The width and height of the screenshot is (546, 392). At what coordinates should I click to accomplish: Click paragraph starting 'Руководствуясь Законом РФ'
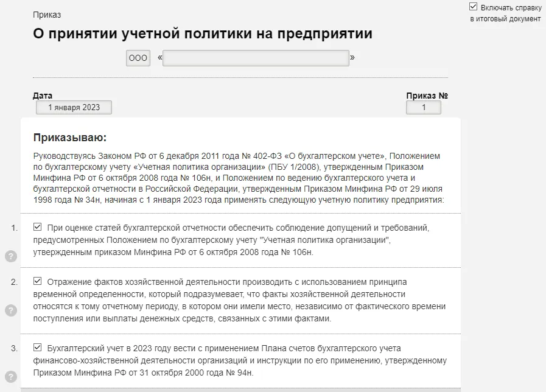click(239, 178)
